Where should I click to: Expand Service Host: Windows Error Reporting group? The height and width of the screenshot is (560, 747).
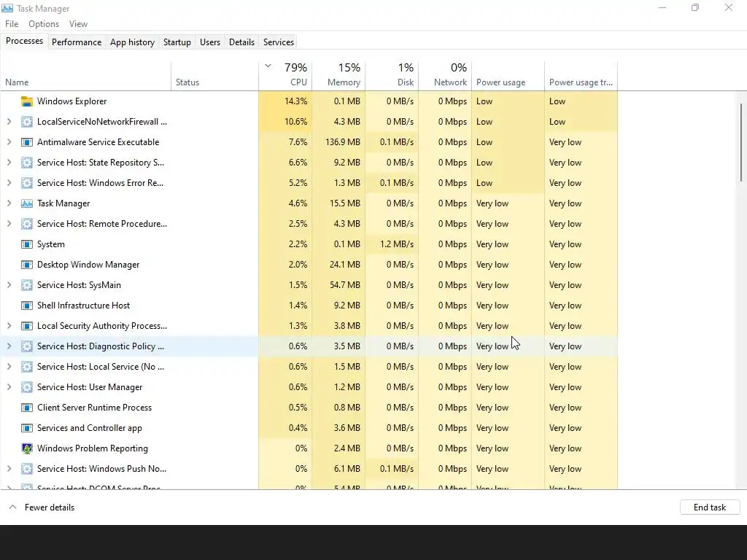tap(9, 183)
